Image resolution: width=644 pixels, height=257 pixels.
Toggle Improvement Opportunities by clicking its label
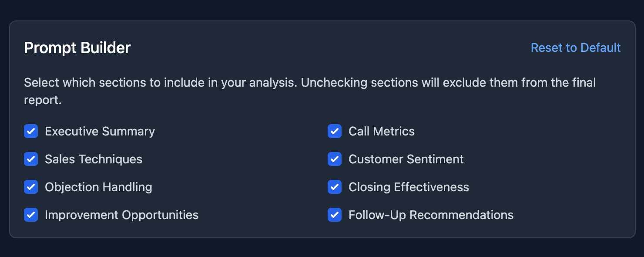[121, 215]
